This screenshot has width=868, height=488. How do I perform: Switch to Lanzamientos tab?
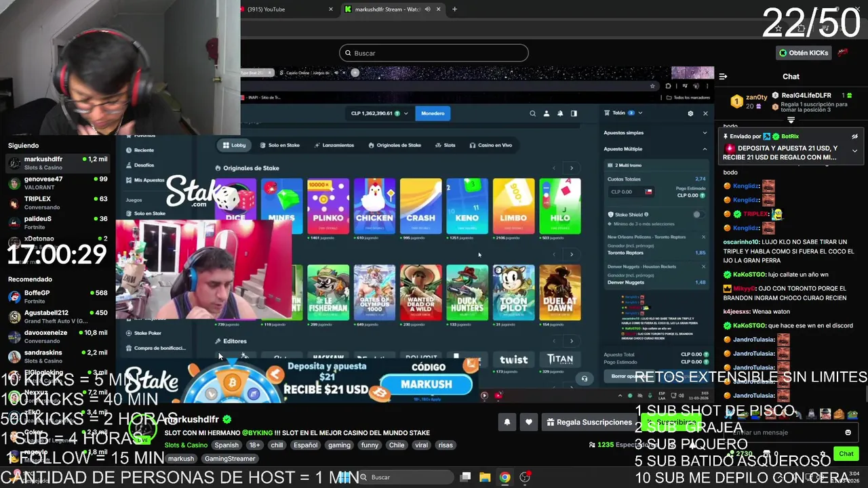click(334, 145)
